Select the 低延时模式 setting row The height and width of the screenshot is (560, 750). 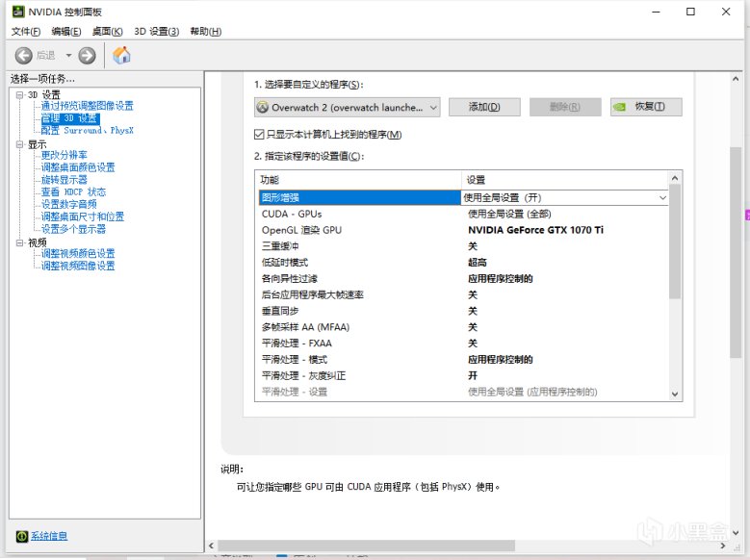463,263
